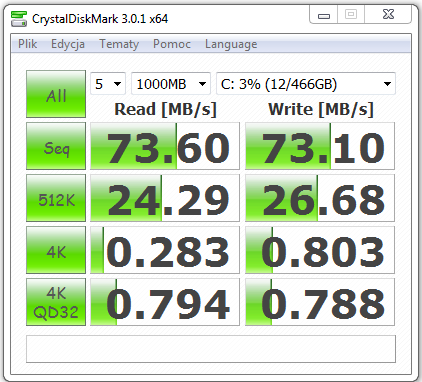Click the Seq write result 73.10
This screenshot has height=382, width=422.
point(320,146)
